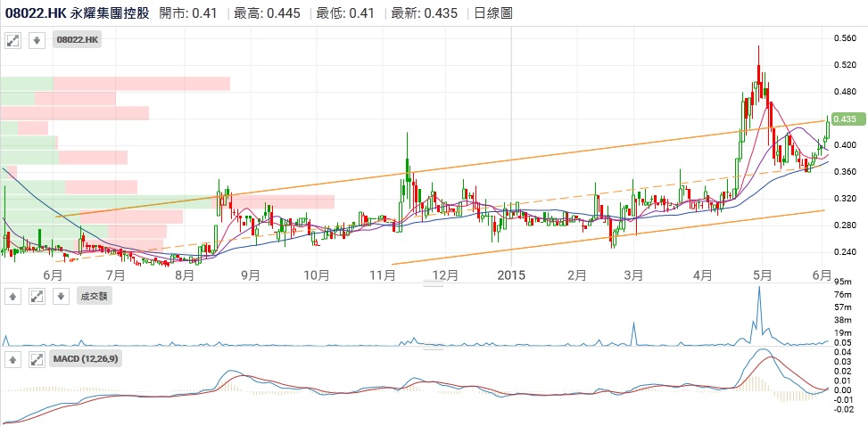Move the 成交額 panel up
This screenshot has height=426, width=868.
click(x=12, y=296)
